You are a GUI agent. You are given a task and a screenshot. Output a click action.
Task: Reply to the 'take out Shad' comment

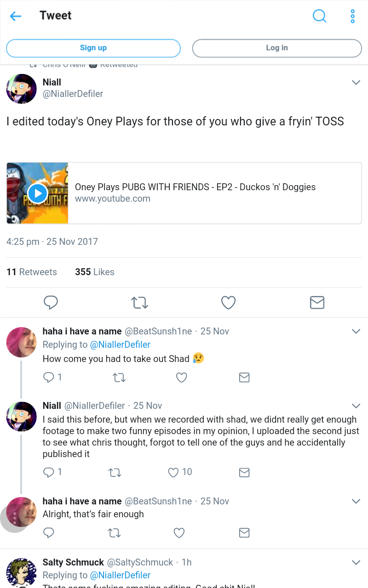click(x=49, y=378)
